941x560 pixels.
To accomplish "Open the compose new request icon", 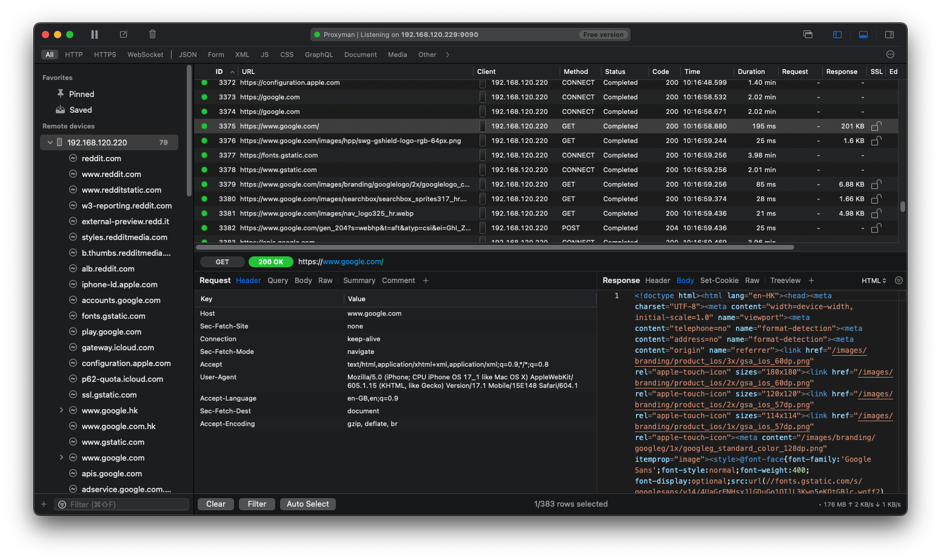I will [x=123, y=34].
